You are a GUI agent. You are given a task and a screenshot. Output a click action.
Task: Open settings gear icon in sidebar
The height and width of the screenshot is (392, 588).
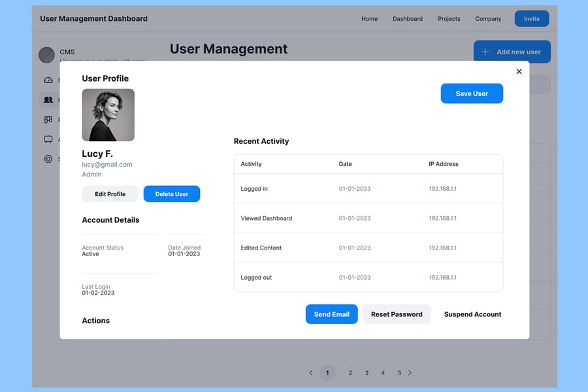coord(48,159)
